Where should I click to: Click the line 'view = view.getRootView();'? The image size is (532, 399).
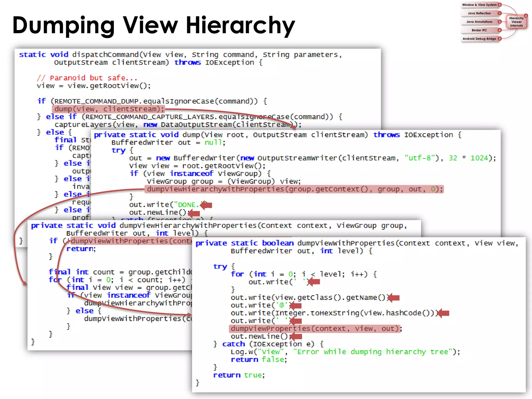pos(94,86)
